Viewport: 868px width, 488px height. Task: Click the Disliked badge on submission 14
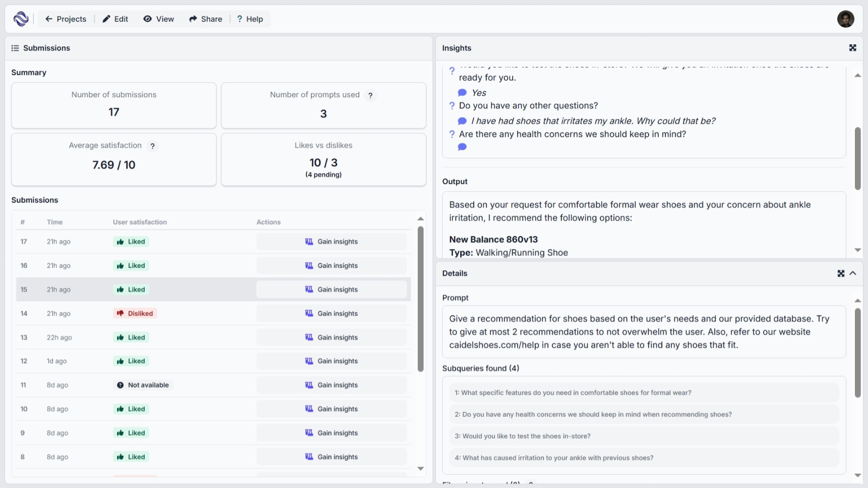135,314
